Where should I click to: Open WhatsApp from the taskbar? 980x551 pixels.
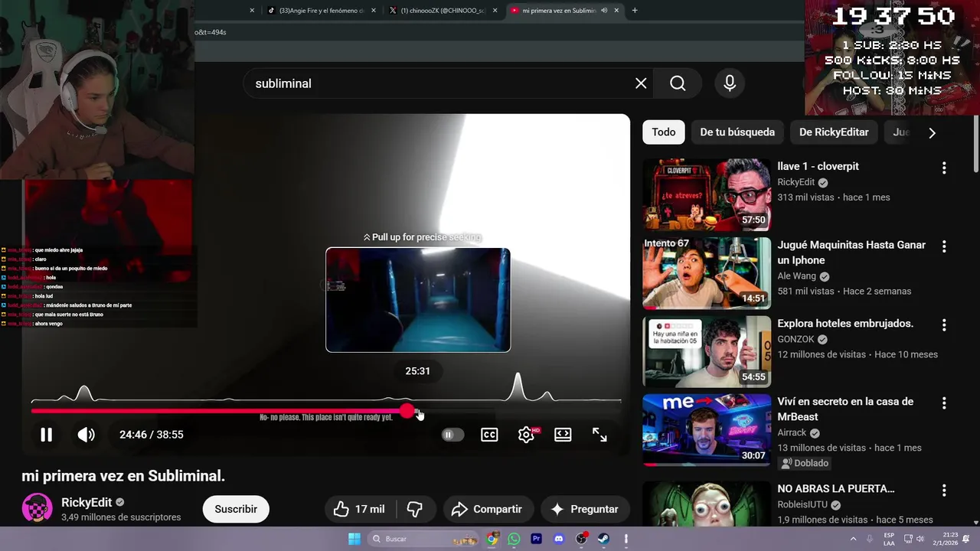click(x=514, y=539)
